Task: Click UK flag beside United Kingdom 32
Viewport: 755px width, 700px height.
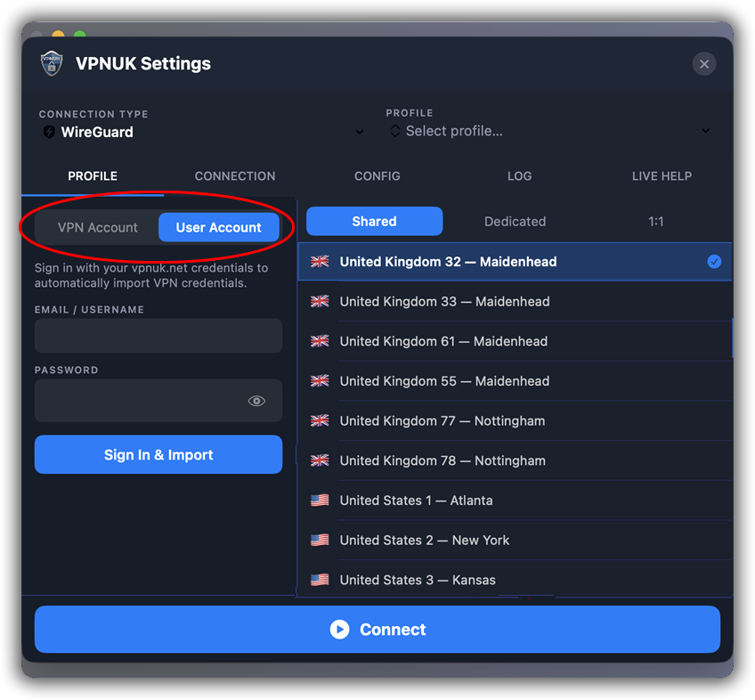Action: point(320,262)
